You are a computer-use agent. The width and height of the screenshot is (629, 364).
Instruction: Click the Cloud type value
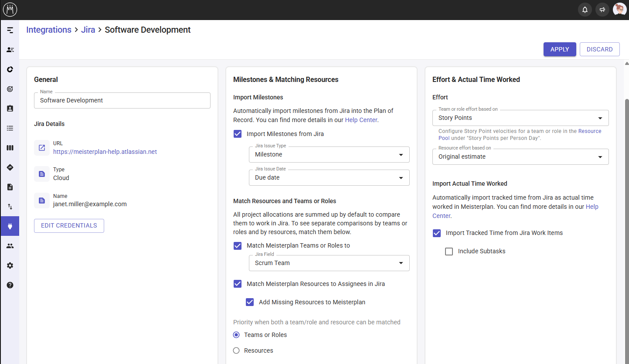[61, 178]
